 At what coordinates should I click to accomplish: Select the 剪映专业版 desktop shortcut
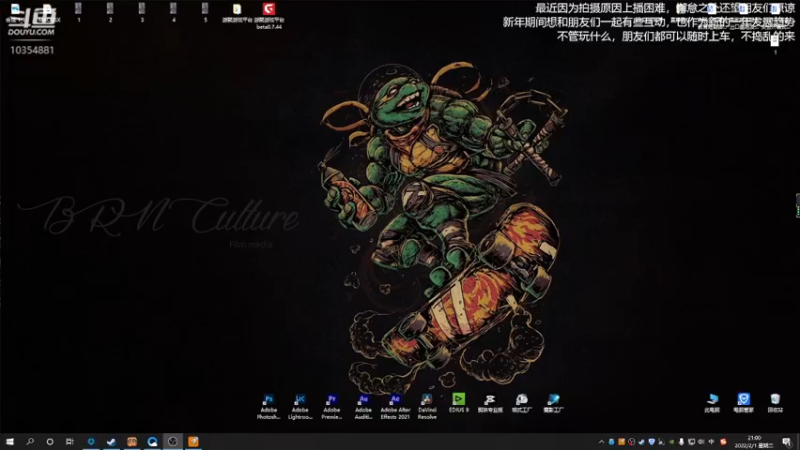(490, 403)
